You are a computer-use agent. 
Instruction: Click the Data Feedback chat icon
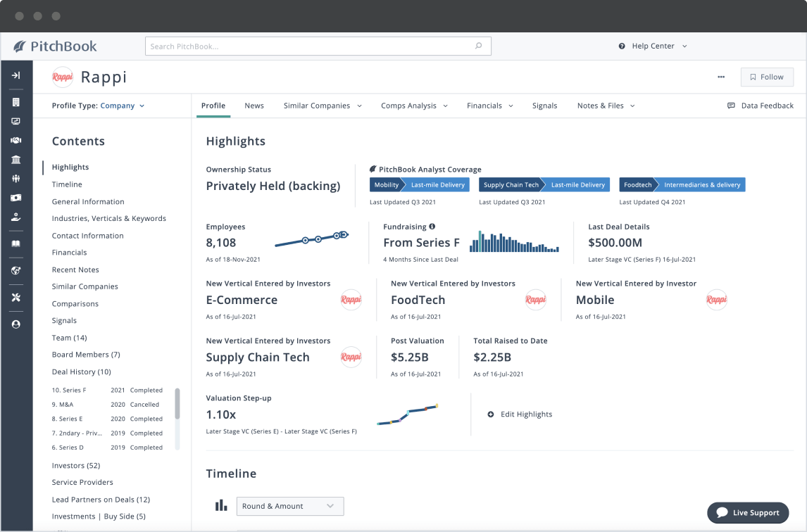[731, 106]
